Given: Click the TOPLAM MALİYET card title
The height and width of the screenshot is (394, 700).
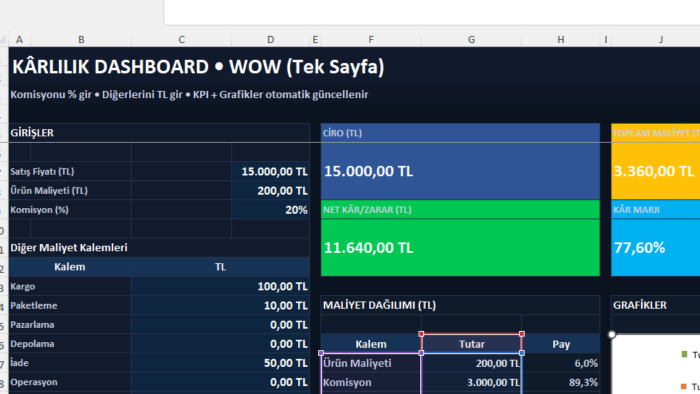Looking at the screenshot, I should tap(656, 133).
